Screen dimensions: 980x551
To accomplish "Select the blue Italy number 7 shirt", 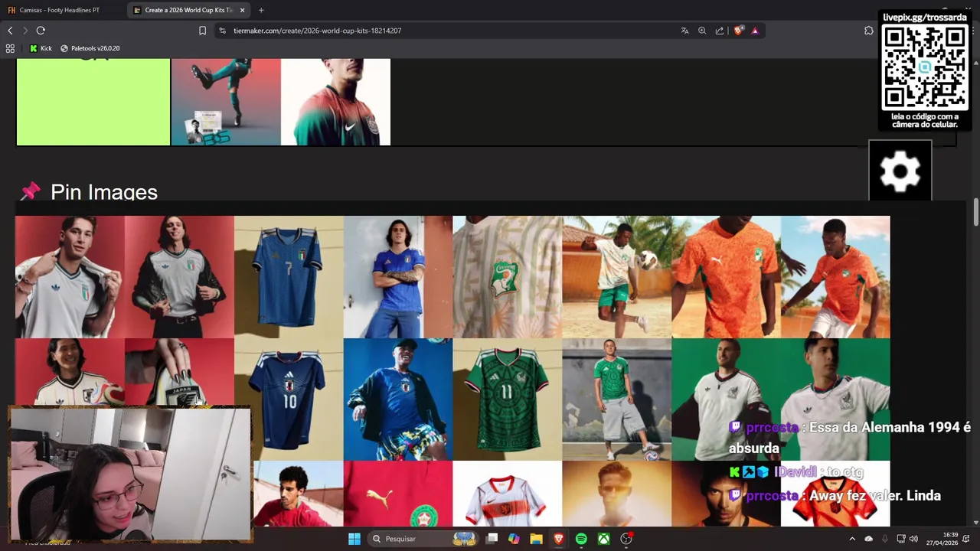I will tap(289, 277).
